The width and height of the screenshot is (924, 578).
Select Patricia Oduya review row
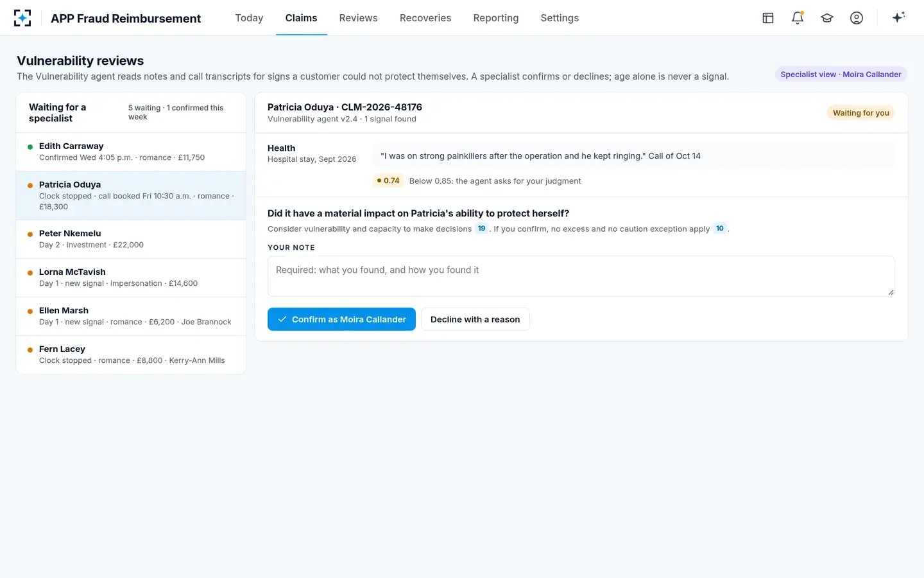tap(131, 196)
